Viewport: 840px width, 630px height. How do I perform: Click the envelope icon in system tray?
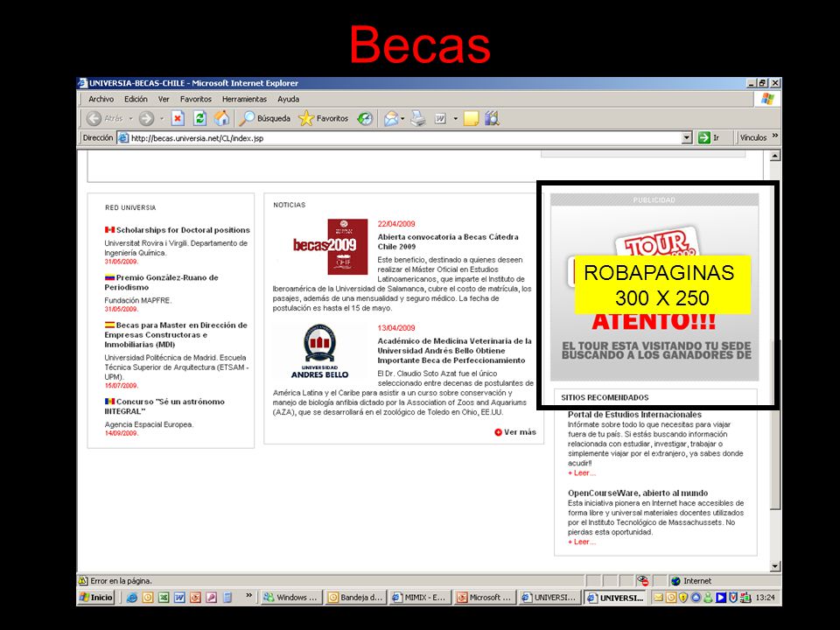coord(658,598)
